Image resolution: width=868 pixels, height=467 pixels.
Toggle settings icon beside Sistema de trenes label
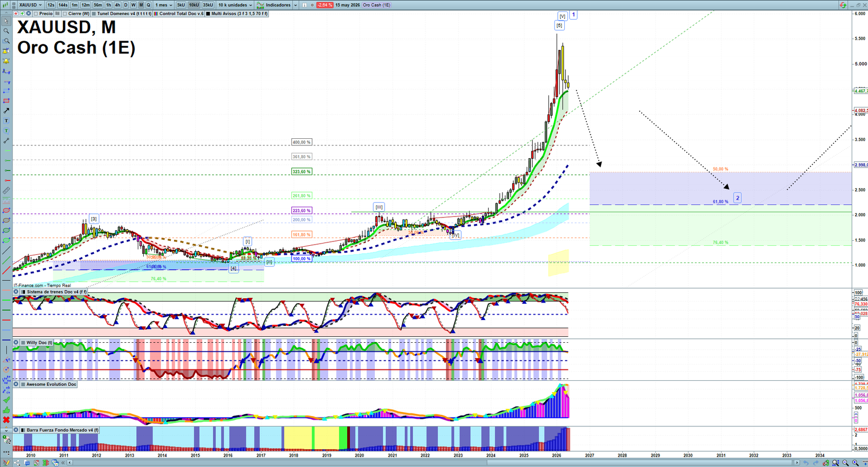(x=23, y=292)
